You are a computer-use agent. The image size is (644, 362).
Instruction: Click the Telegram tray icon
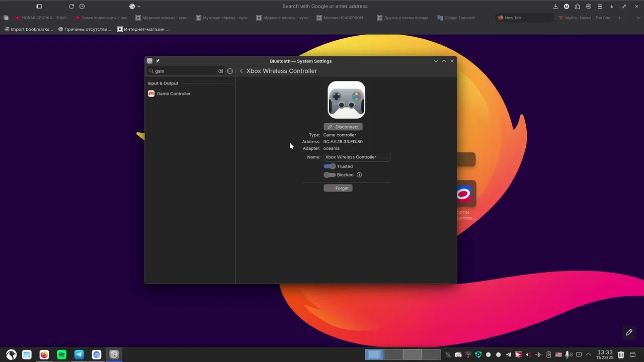(x=508, y=354)
